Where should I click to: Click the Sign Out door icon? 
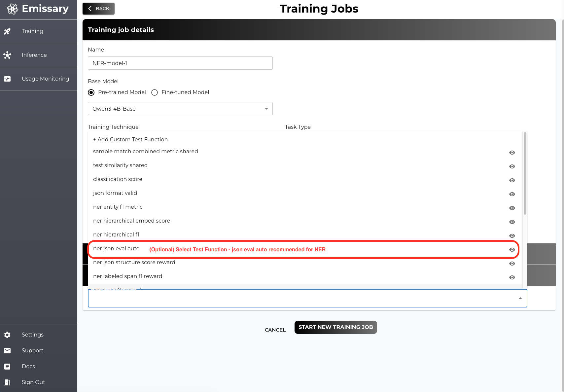click(7, 382)
